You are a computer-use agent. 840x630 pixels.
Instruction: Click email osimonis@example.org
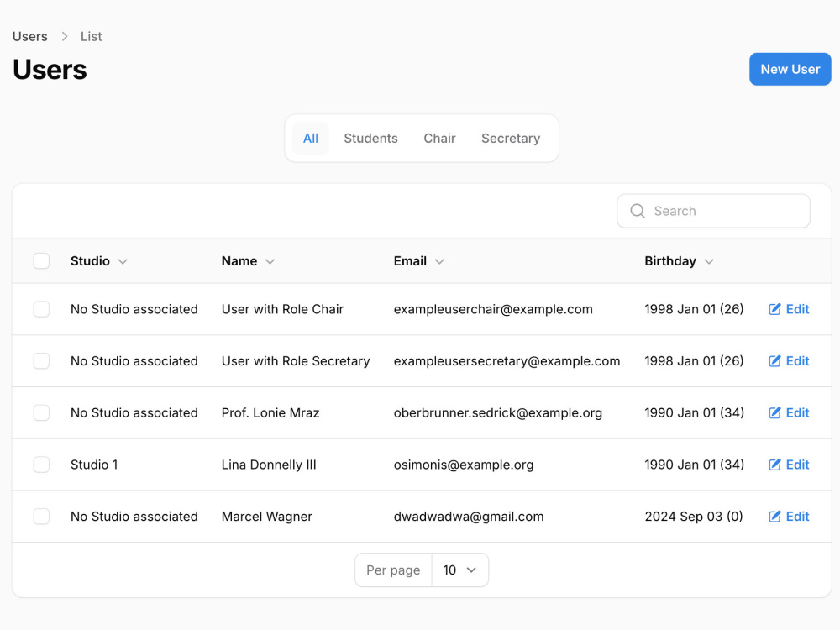point(464,465)
